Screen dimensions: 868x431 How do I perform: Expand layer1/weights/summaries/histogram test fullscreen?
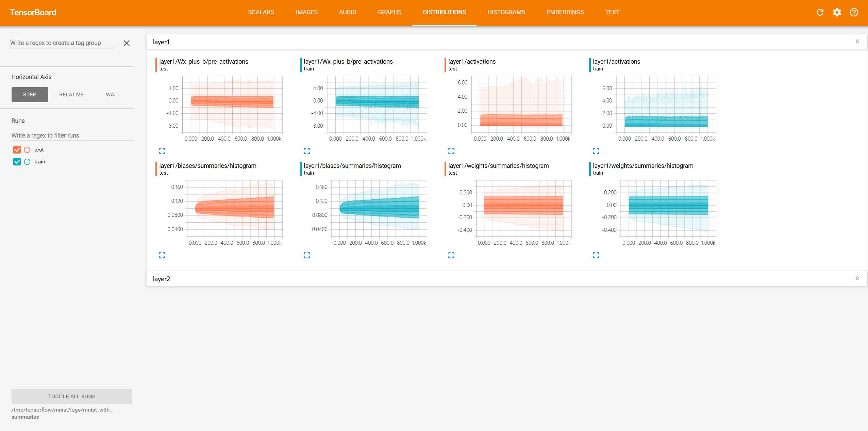451,255
